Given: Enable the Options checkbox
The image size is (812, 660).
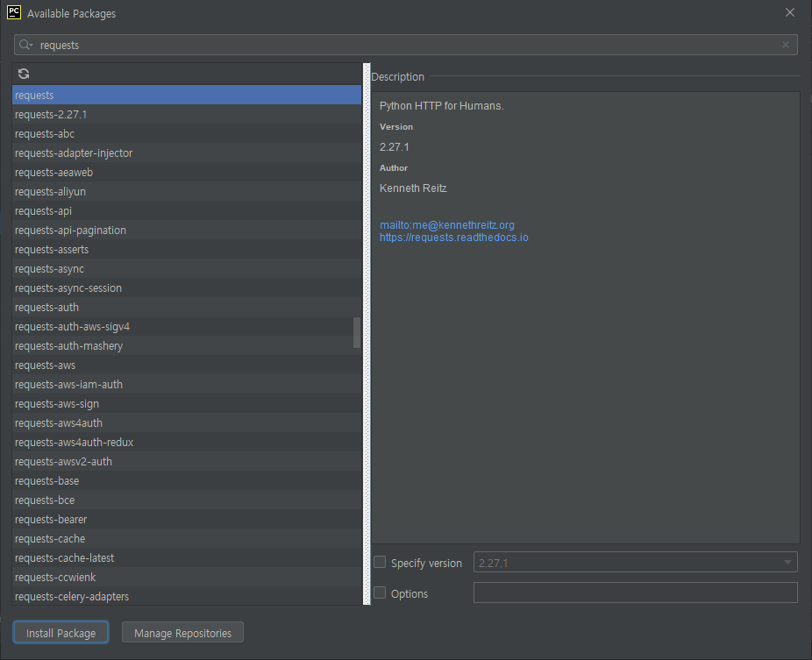Looking at the screenshot, I should (380, 593).
